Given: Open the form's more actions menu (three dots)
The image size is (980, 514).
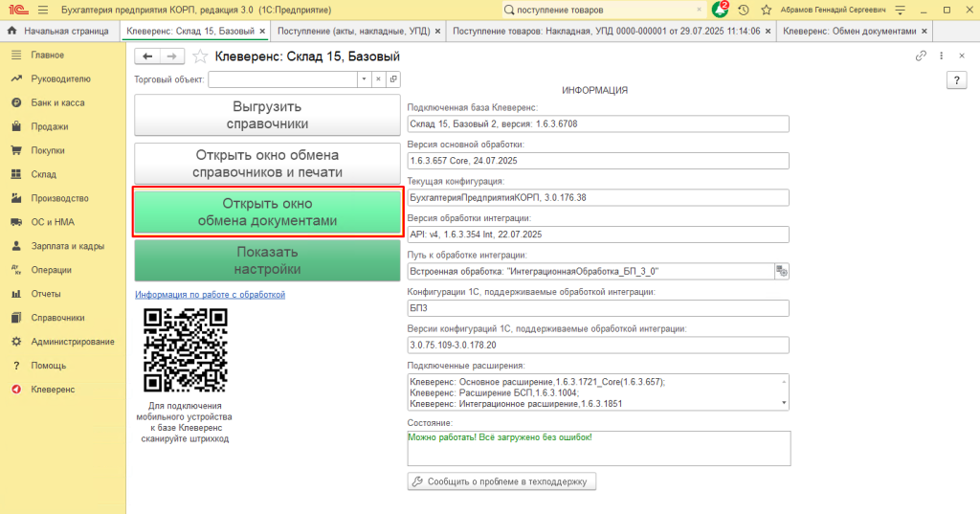Looking at the screenshot, I should (942, 56).
